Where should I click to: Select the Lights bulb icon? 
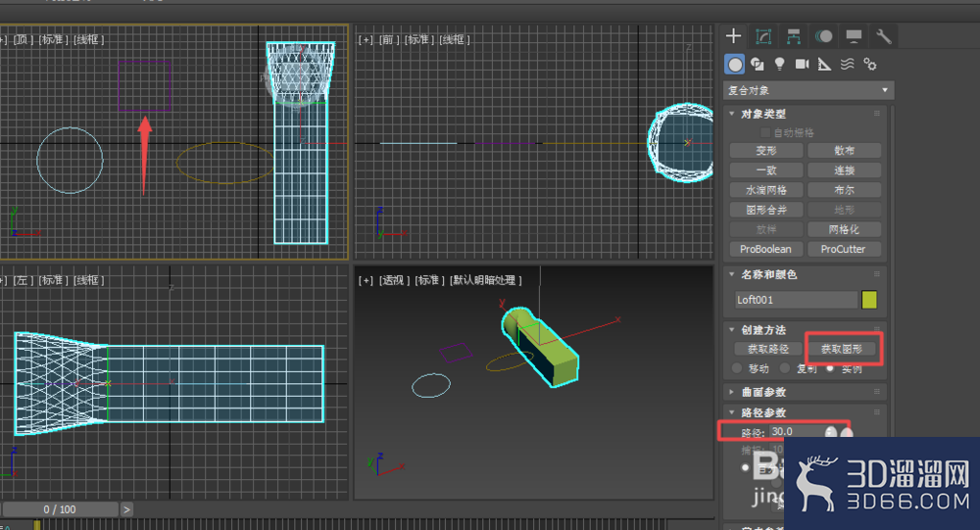pyautogui.click(x=779, y=64)
